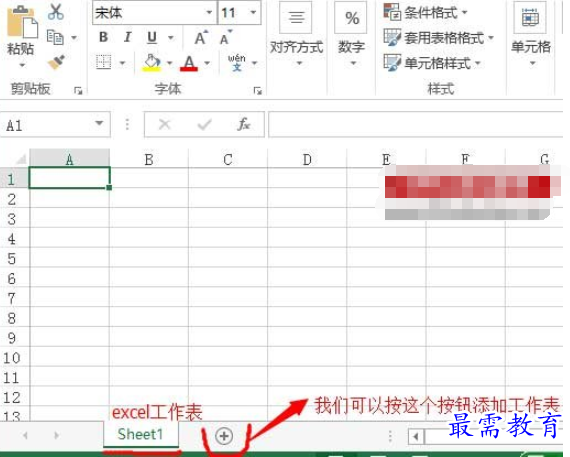Open the Name Box dropdown arrow
Image resolution: width=570 pixels, height=457 pixels.
point(99,124)
